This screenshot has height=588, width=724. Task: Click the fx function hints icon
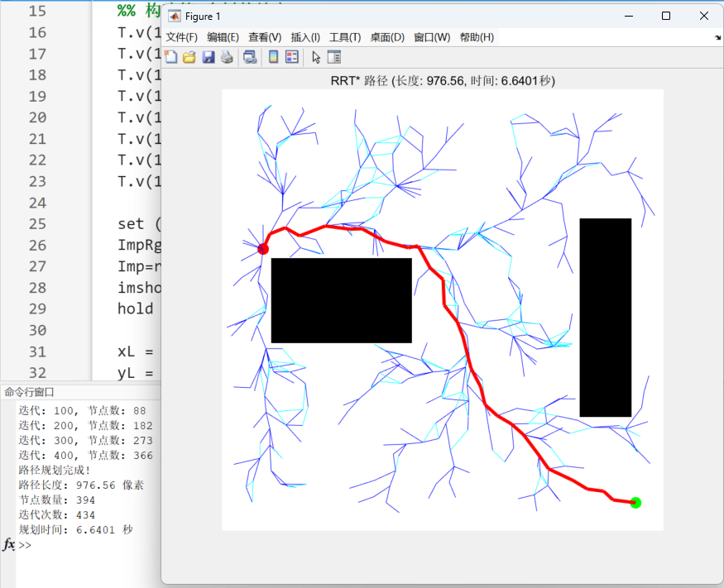pyautogui.click(x=8, y=545)
